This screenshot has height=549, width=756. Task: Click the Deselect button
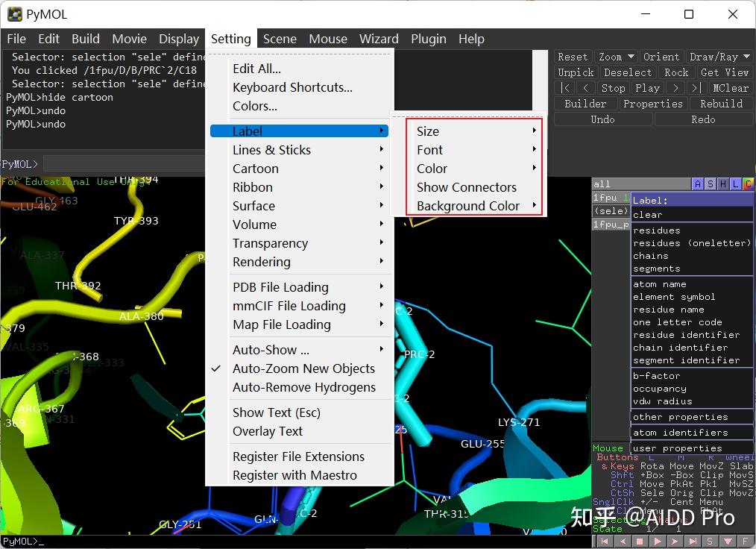[x=628, y=72]
